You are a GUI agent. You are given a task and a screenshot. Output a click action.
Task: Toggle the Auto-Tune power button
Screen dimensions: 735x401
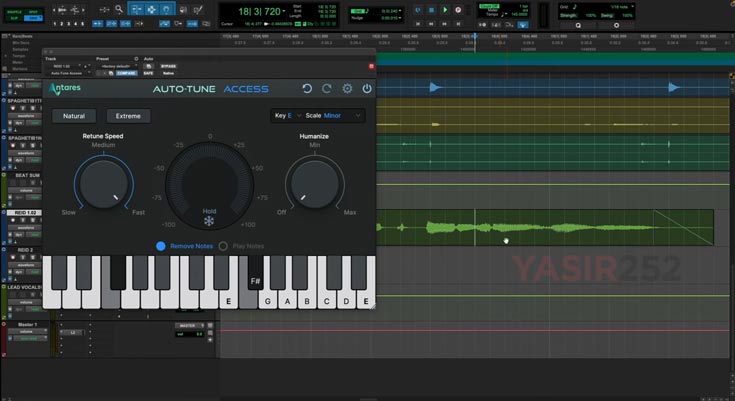367,89
